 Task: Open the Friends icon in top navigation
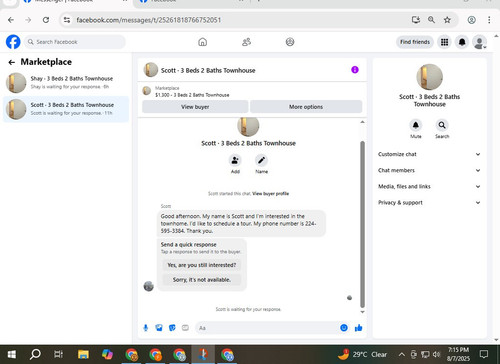(x=246, y=42)
